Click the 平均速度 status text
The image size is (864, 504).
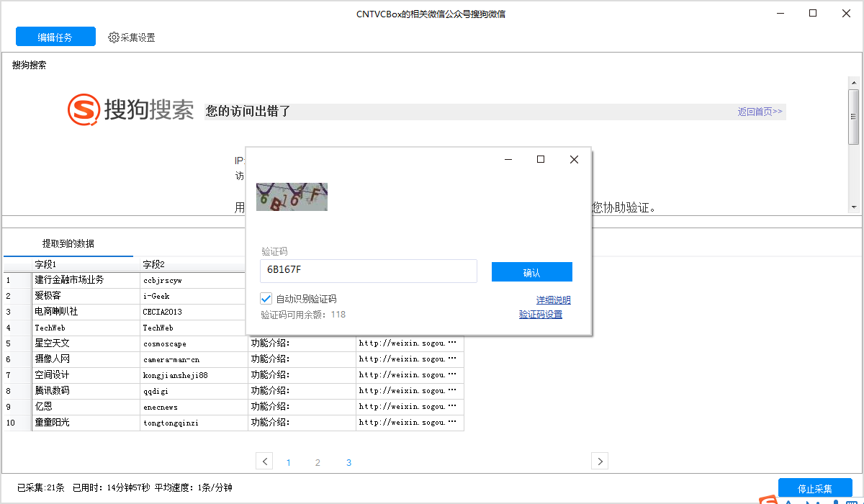193,488
